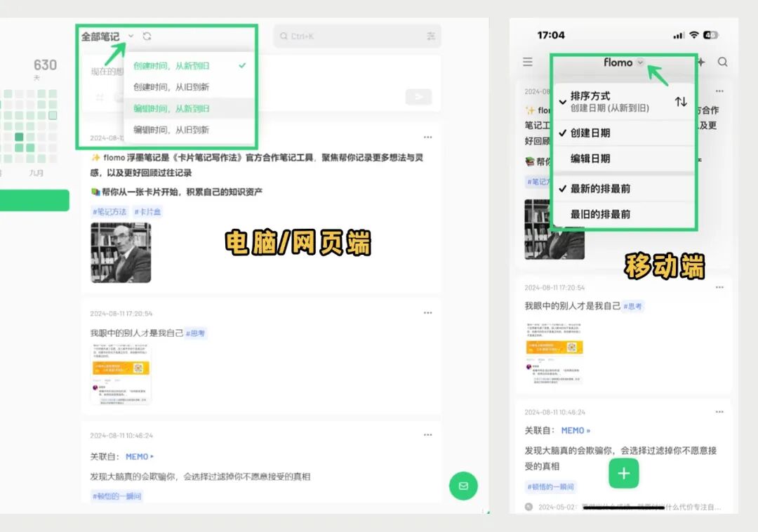Image resolution: width=758 pixels, height=532 pixels.
Task: Open the hamburger menu in the mobile app
Action: click(x=527, y=62)
